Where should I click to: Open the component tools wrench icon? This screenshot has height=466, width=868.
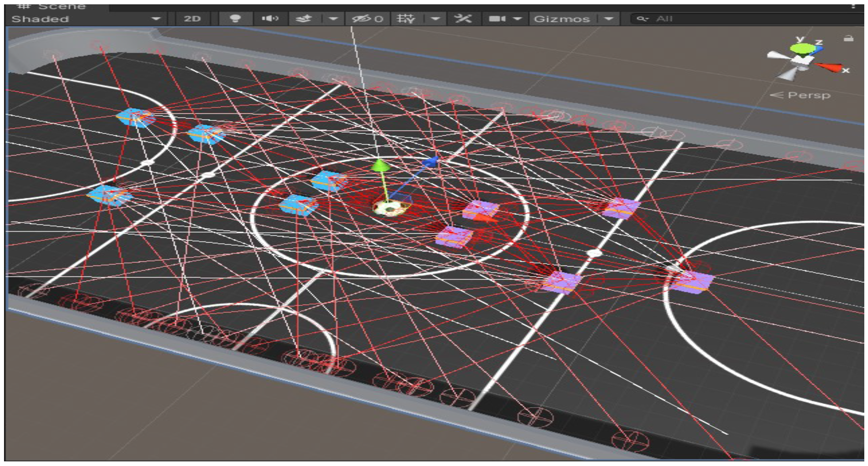[x=463, y=19]
